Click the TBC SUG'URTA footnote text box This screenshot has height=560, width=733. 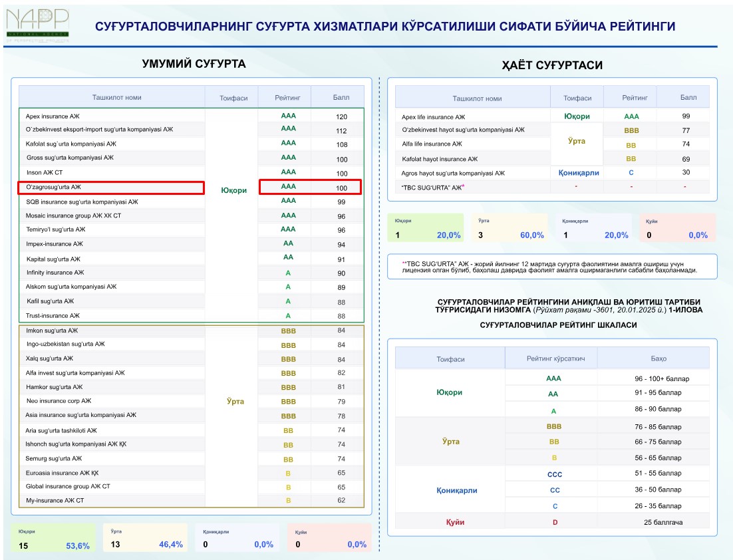[x=552, y=267]
